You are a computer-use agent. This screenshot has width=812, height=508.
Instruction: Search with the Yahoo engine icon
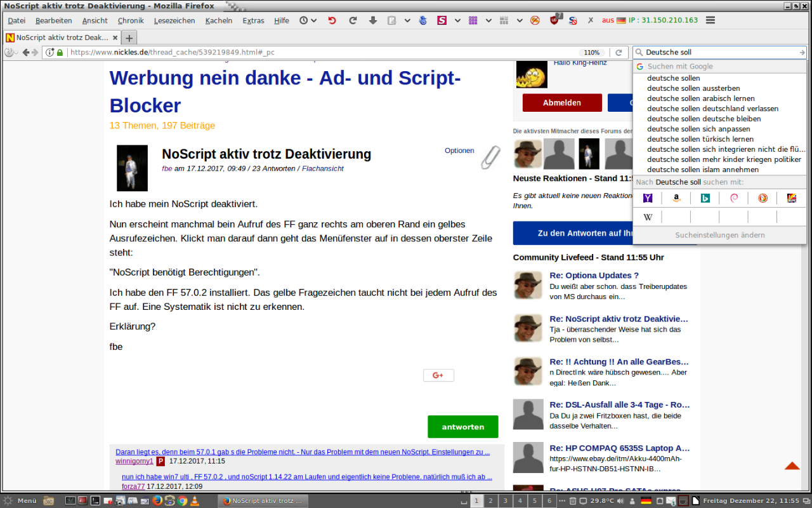pyautogui.click(x=648, y=198)
